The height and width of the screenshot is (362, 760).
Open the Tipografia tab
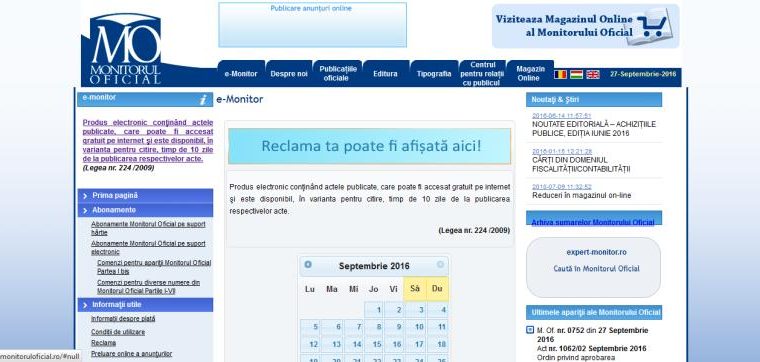[434, 74]
